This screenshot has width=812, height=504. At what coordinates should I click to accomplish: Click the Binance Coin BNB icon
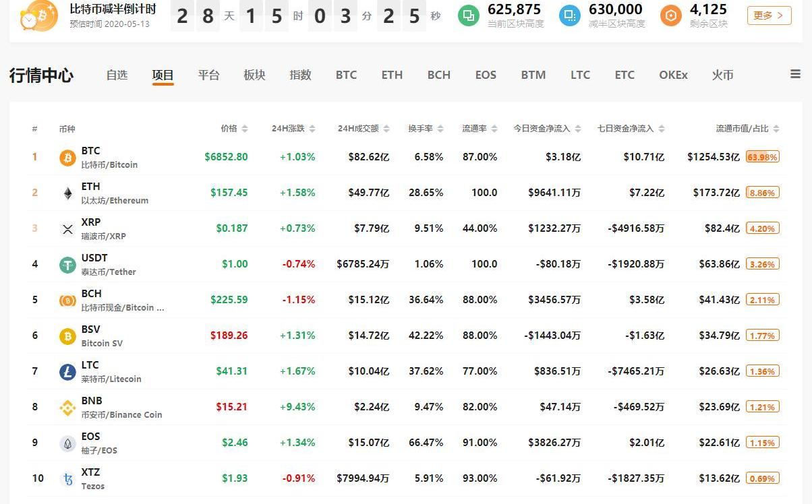click(67, 408)
